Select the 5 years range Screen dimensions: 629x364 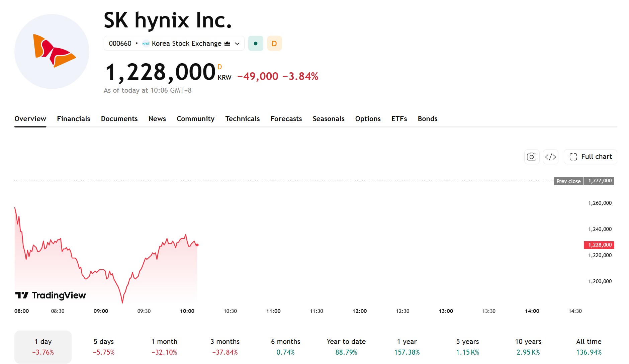click(467, 347)
